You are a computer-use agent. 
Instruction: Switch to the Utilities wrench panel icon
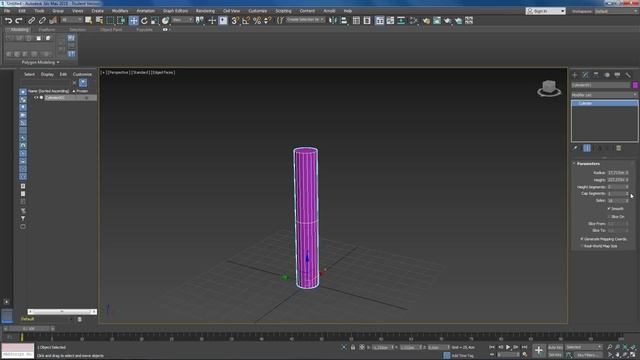(x=628, y=75)
